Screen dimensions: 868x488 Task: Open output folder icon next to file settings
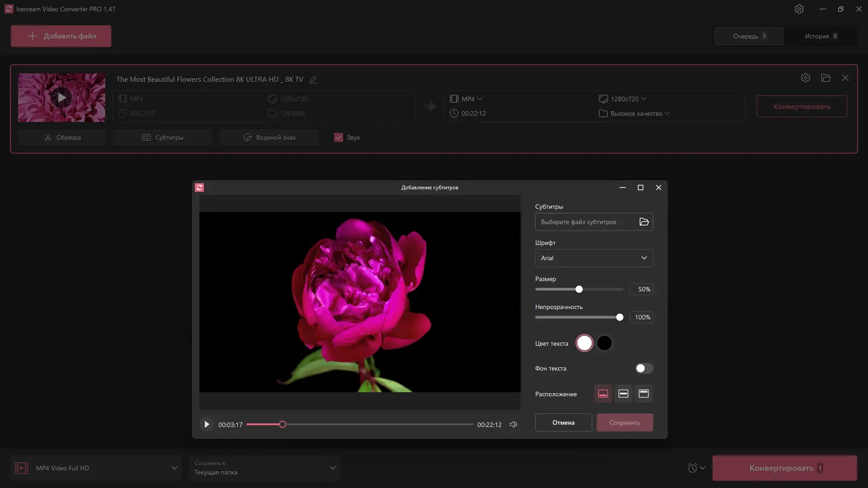click(826, 78)
